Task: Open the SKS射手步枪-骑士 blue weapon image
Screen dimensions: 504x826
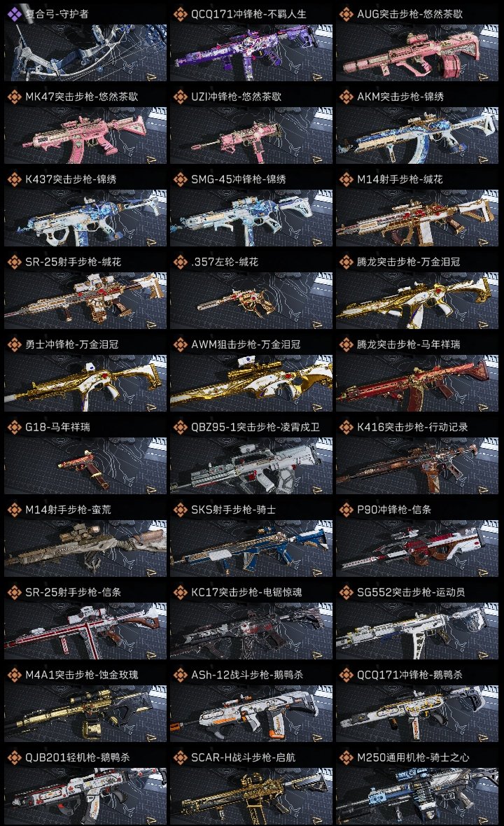Action: tap(251, 548)
